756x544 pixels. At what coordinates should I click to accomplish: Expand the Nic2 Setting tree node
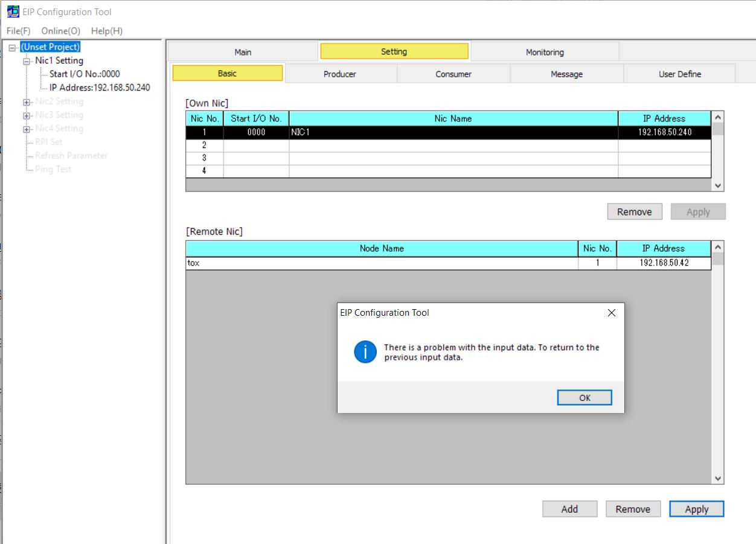pos(27,102)
